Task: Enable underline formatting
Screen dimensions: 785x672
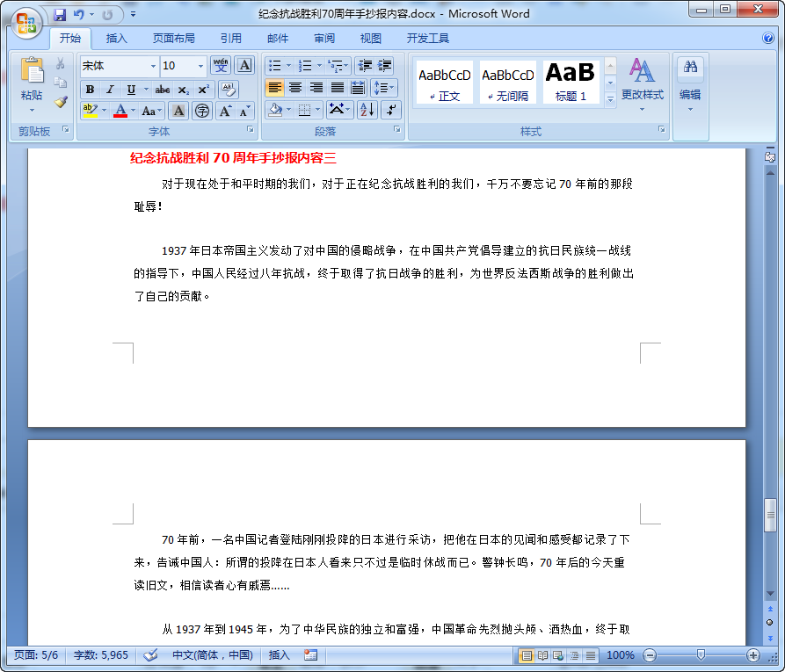Action: tap(131, 90)
